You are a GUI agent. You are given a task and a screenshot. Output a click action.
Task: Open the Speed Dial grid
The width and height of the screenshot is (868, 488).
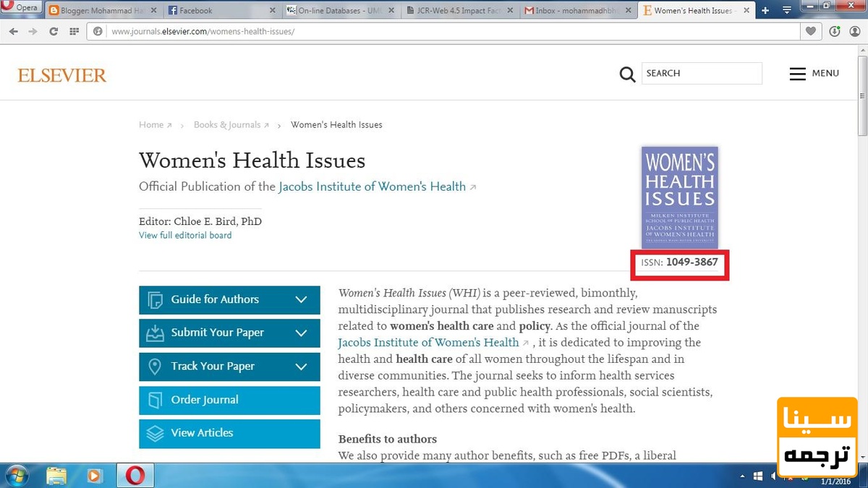coord(74,32)
